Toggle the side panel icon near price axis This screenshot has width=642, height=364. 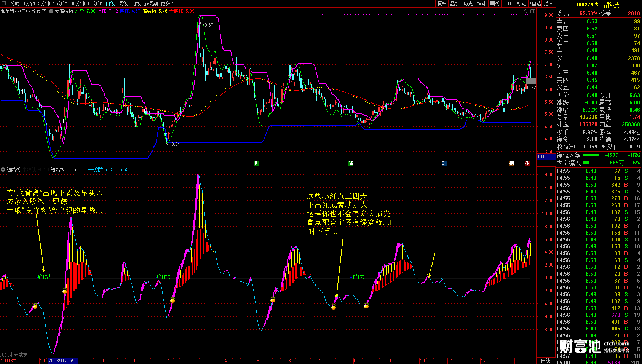(x=533, y=11)
